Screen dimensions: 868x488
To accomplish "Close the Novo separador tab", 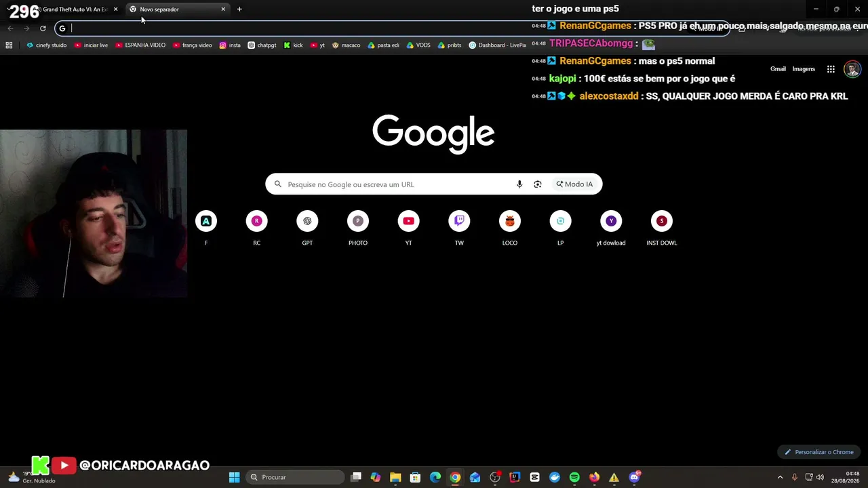I will (223, 9).
